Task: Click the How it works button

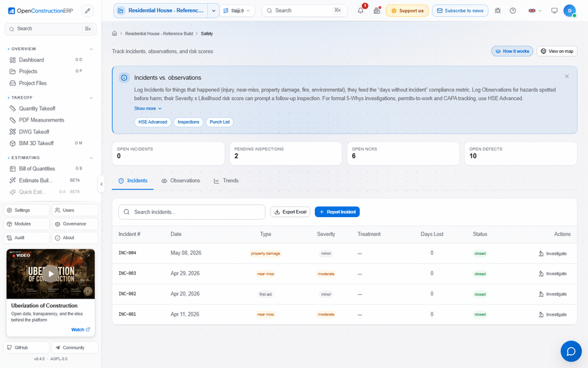Action: tap(512, 51)
